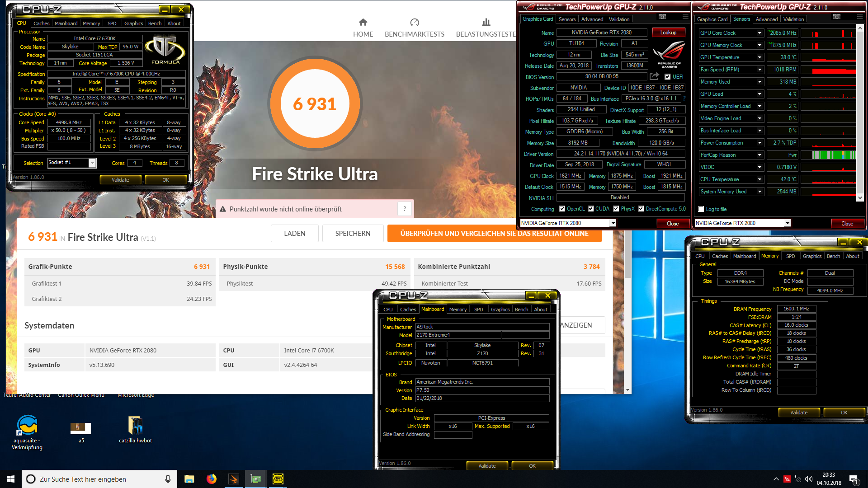Switch to Caches tab in top-left CPU-Z
868x488 pixels.
pyautogui.click(x=41, y=23)
